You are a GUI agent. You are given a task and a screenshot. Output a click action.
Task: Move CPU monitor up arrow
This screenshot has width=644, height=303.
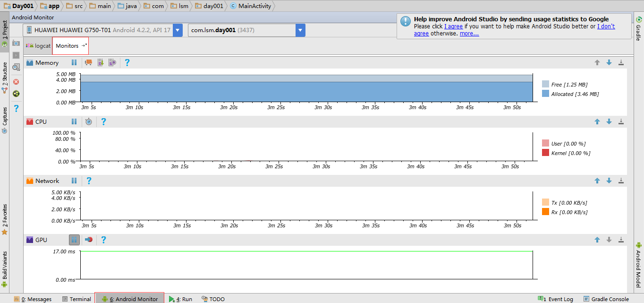click(x=597, y=121)
